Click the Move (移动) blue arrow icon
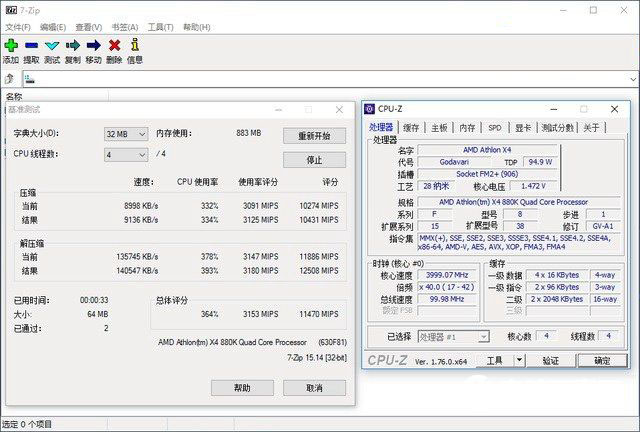The height and width of the screenshot is (432, 640). 93,45
